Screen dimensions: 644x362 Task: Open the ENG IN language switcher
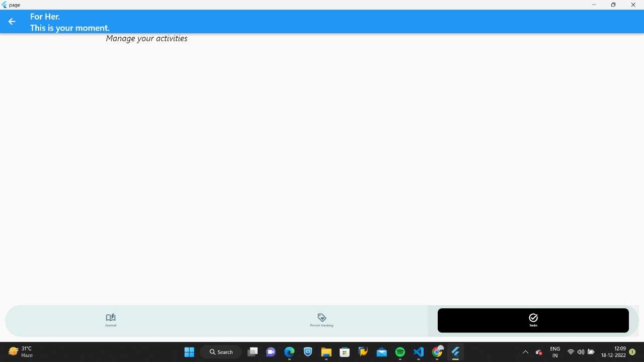(x=554, y=352)
